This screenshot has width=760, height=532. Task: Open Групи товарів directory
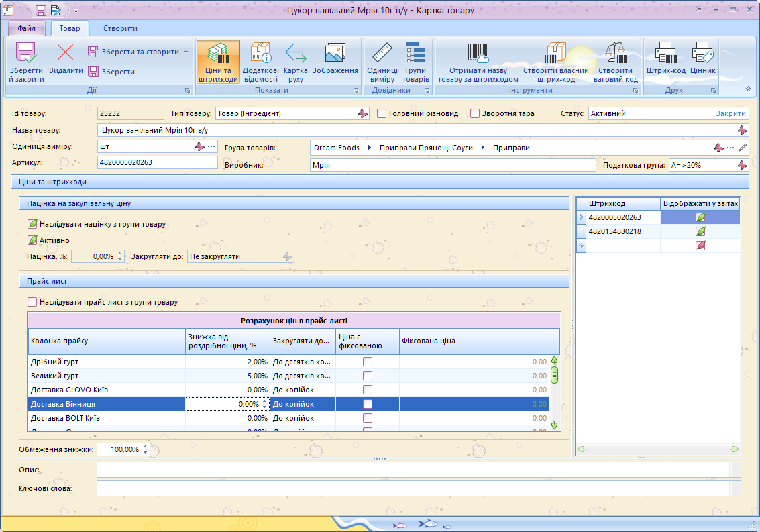point(415,63)
